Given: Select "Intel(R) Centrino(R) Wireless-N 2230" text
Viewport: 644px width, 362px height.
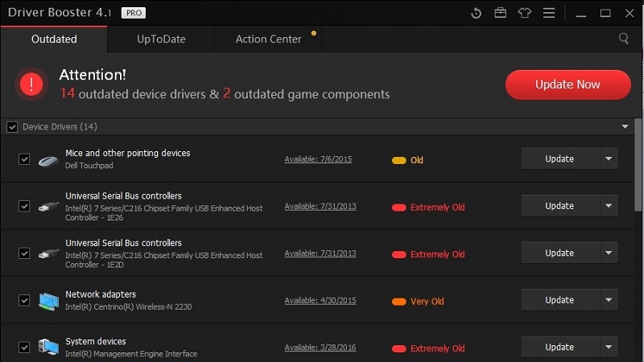Looking at the screenshot, I should (129, 306).
